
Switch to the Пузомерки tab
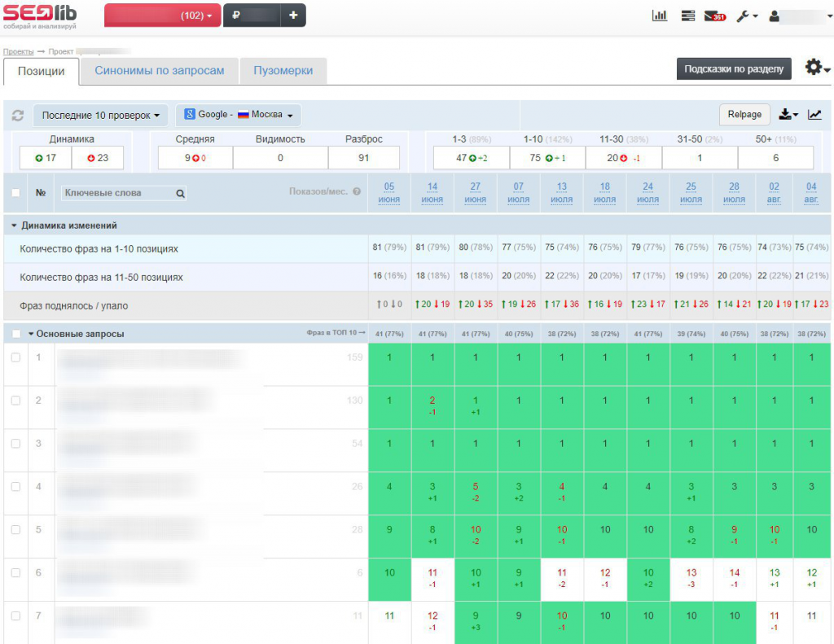click(x=283, y=71)
